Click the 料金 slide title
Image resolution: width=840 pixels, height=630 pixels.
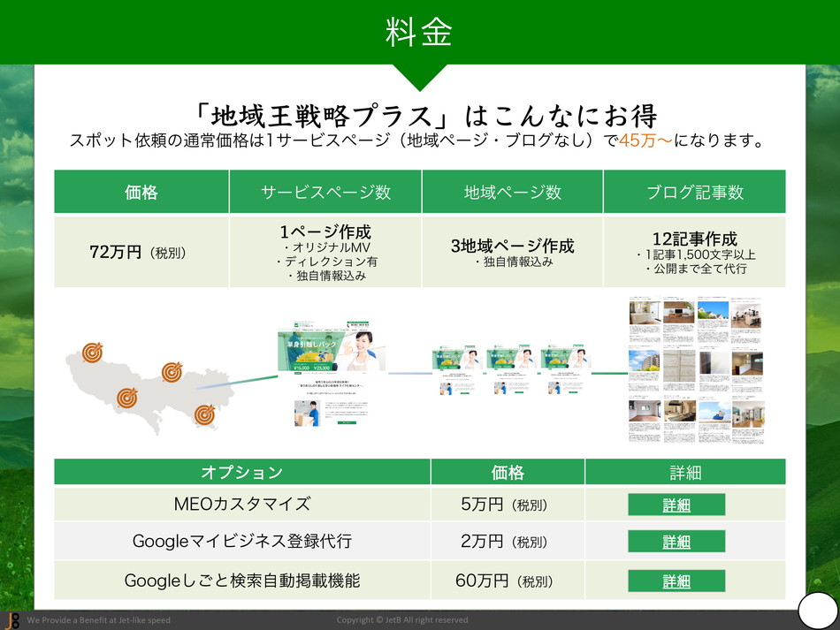(x=419, y=33)
